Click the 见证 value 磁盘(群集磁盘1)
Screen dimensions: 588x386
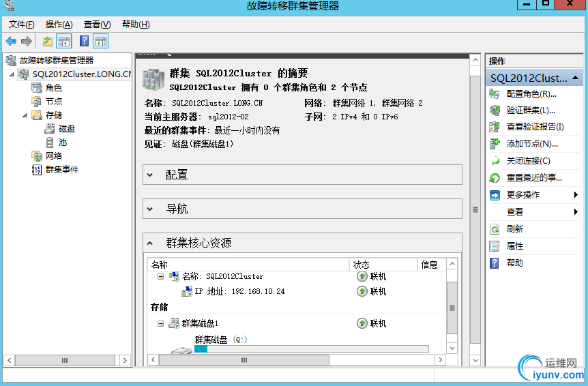click(x=203, y=144)
